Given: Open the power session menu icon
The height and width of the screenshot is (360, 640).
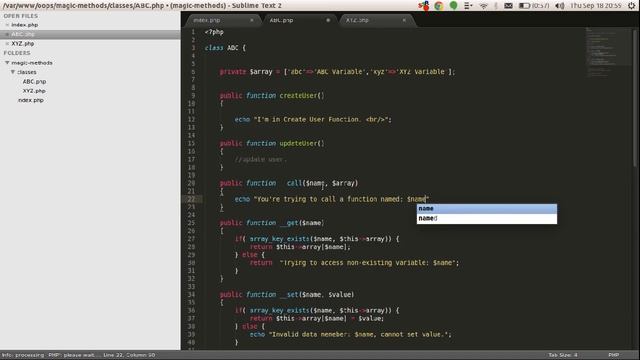Looking at the screenshot, I should tap(631, 6).
